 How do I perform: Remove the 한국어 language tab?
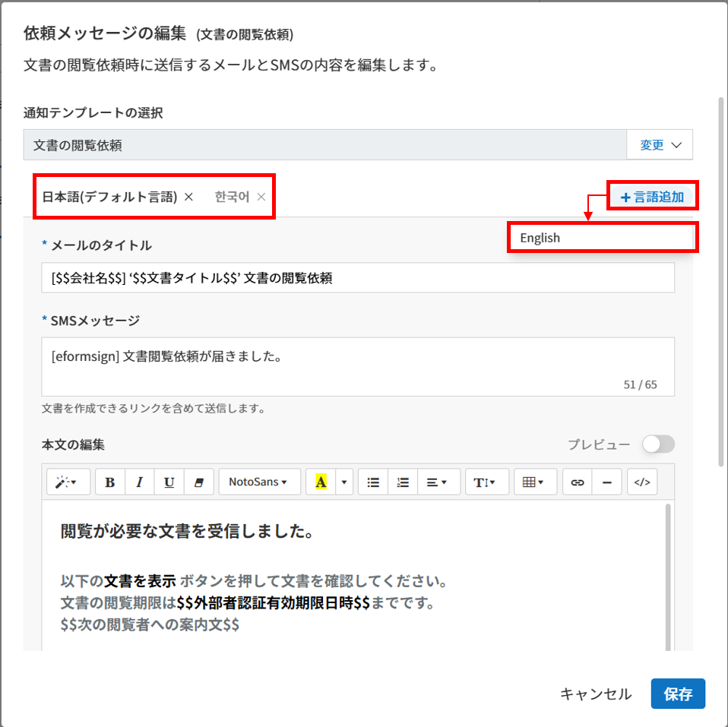pos(261,197)
